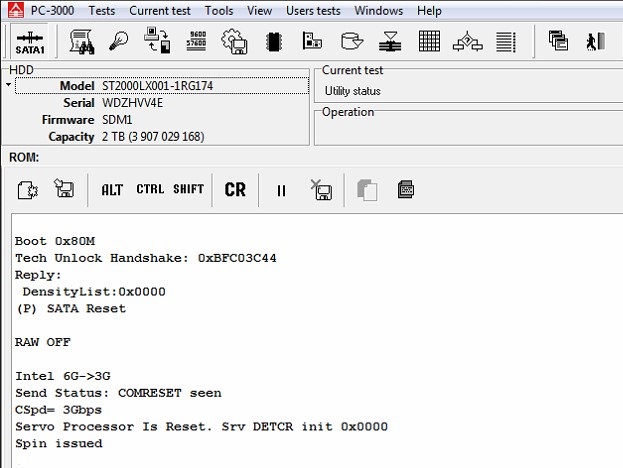623x468 pixels.
Task: Click the Model field showing ST2000LX001-1RG174
Action: click(200, 86)
